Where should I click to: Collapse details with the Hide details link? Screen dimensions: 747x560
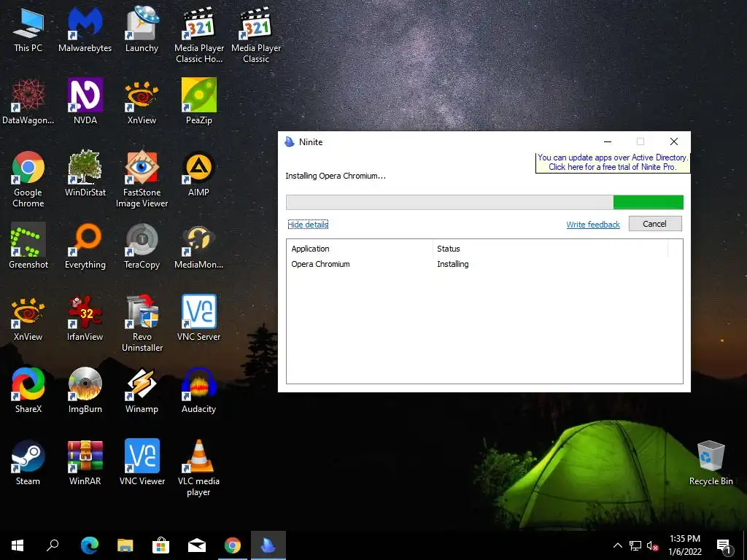coord(308,225)
